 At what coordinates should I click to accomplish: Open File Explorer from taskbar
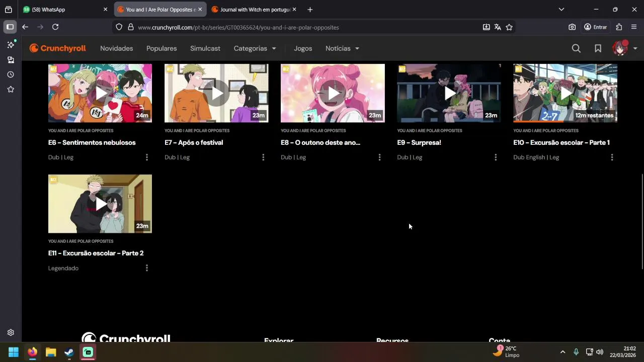coord(51,352)
